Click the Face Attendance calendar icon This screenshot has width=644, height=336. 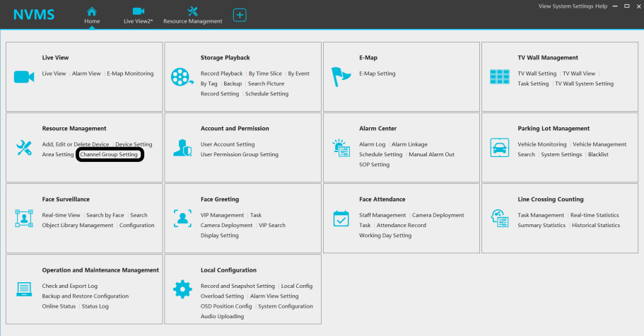tap(341, 219)
